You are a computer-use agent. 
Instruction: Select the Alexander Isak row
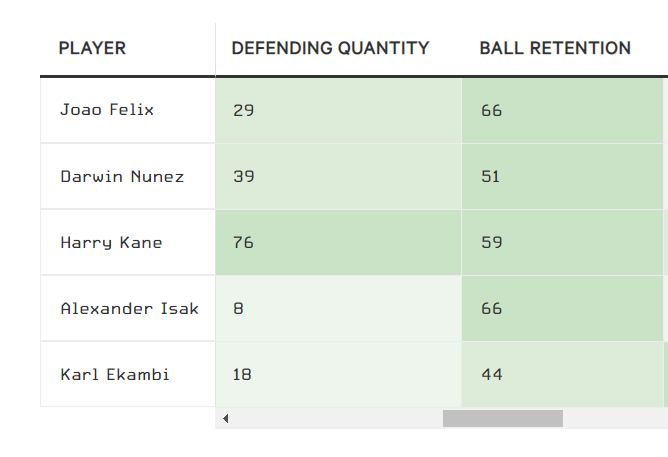click(129, 308)
